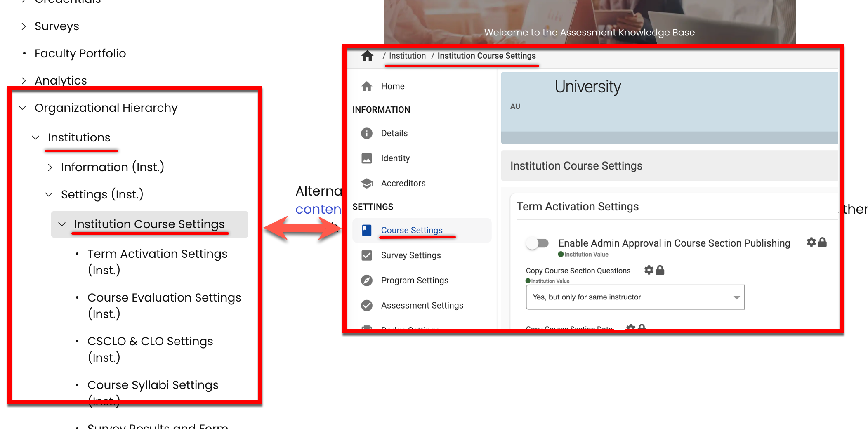Click the gear icon beside Copy Course Section Questions

click(x=649, y=270)
